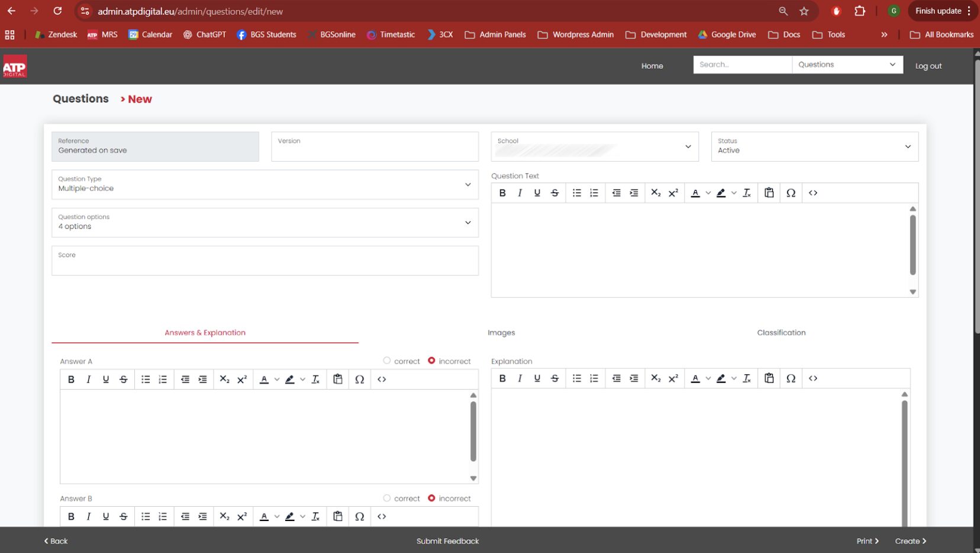The height and width of the screenshot is (553, 980).
Task: Apply strikethrough in Answer A toolbar
Action: tap(124, 380)
